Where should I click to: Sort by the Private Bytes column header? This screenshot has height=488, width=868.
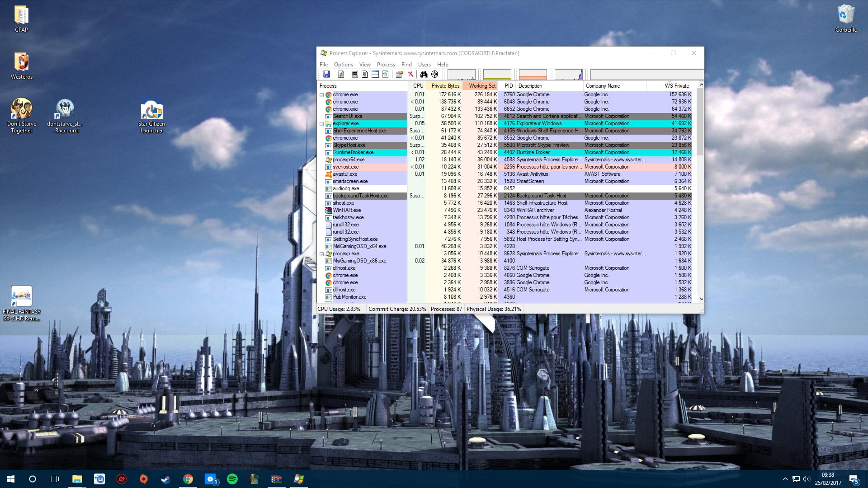tap(444, 86)
